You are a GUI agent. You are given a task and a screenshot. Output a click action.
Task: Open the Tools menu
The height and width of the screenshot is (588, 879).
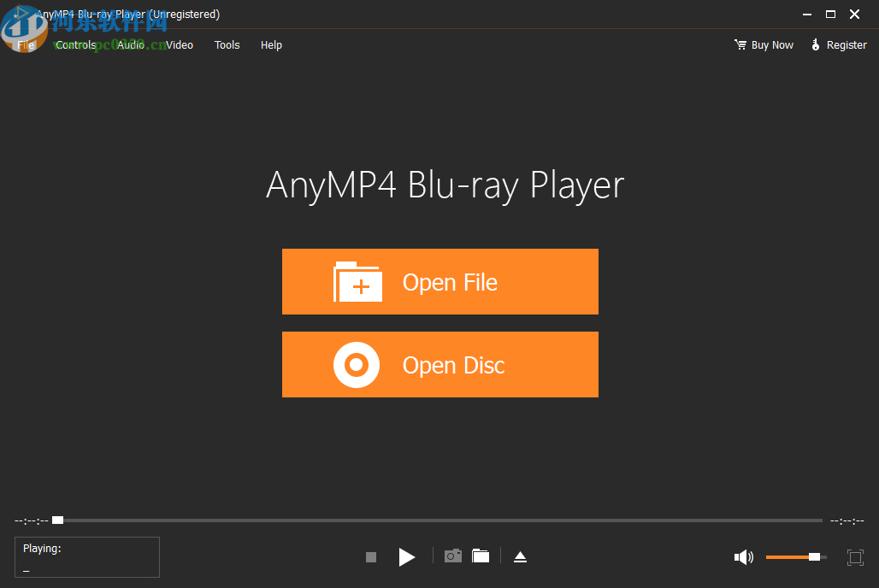tap(227, 44)
